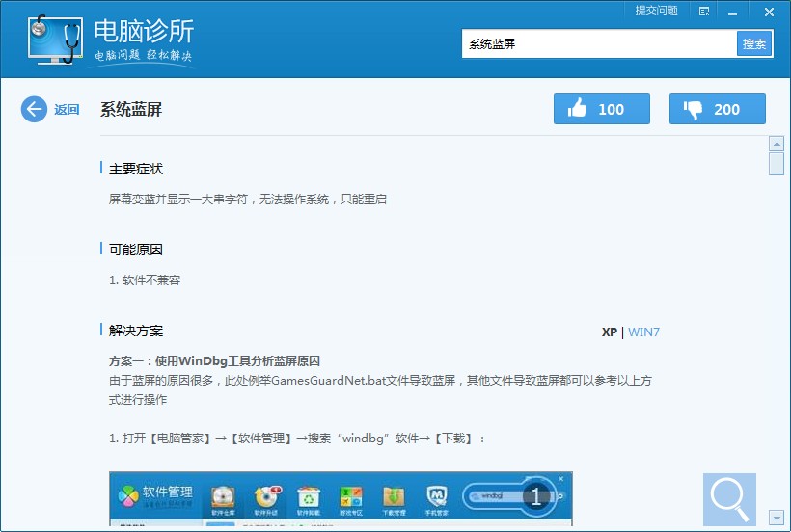Click the 可能原因 heading
This screenshot has width=791, height=532.
136,250
